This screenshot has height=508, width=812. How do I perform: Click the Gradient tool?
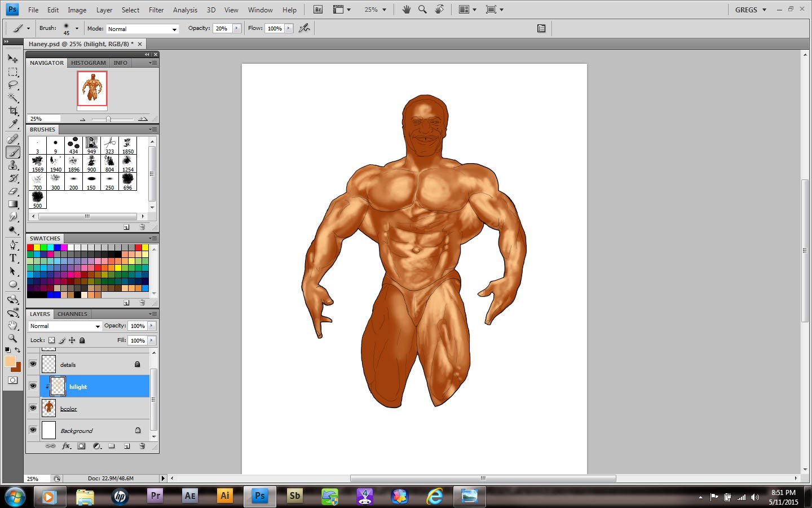pyautogui.click(x=13, y=204)
